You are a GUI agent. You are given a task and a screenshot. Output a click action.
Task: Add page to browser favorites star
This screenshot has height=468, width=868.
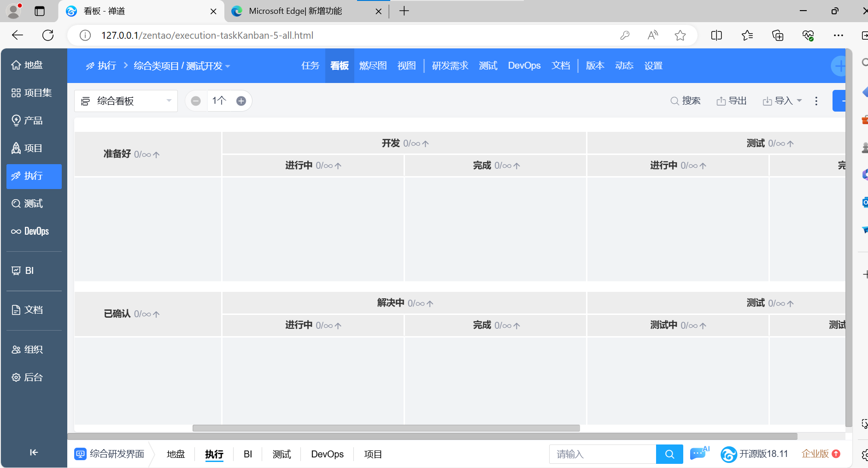tap(680, 36)
